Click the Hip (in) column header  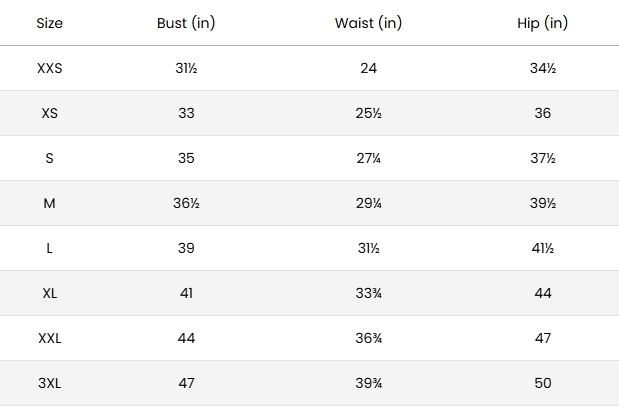(543, 23)
